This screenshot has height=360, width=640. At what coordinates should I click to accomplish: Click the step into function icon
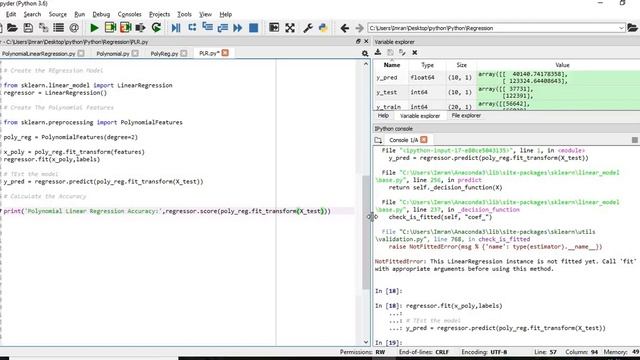pos(207,28)
